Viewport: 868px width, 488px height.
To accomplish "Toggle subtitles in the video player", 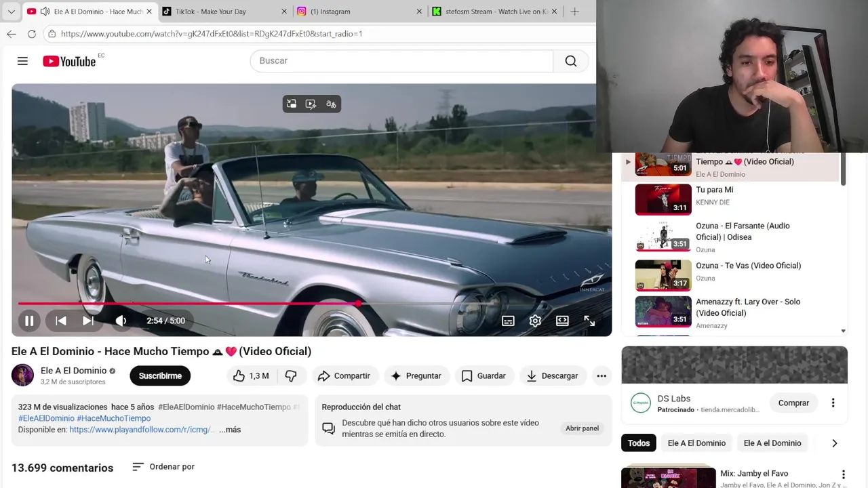I will pos(508,321).
